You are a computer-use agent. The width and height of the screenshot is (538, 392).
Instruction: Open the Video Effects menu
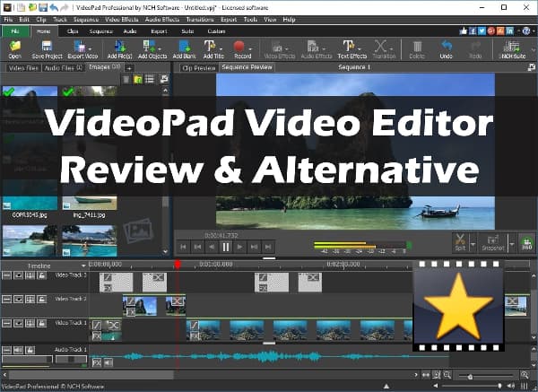pyautogui.click(x=121, y=20)
